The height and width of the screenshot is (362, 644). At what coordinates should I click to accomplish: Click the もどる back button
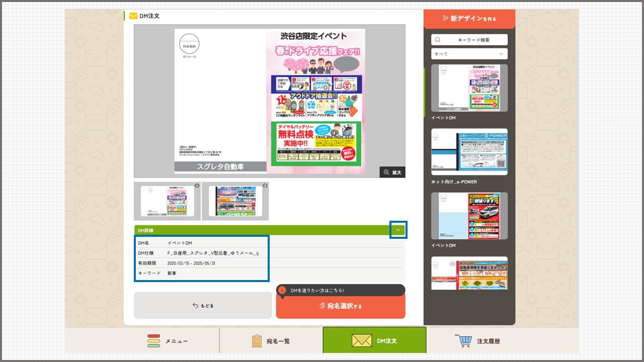[203, 305]
